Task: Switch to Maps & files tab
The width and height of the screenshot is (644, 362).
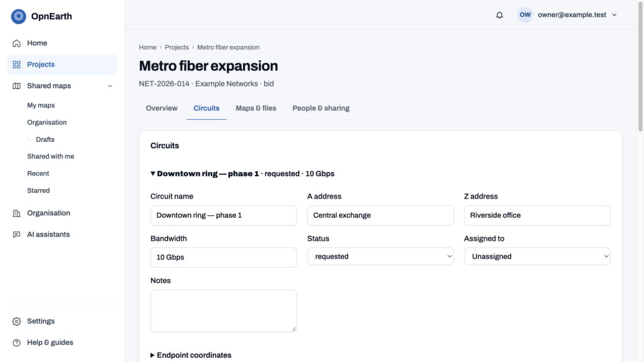Action: 256,108
